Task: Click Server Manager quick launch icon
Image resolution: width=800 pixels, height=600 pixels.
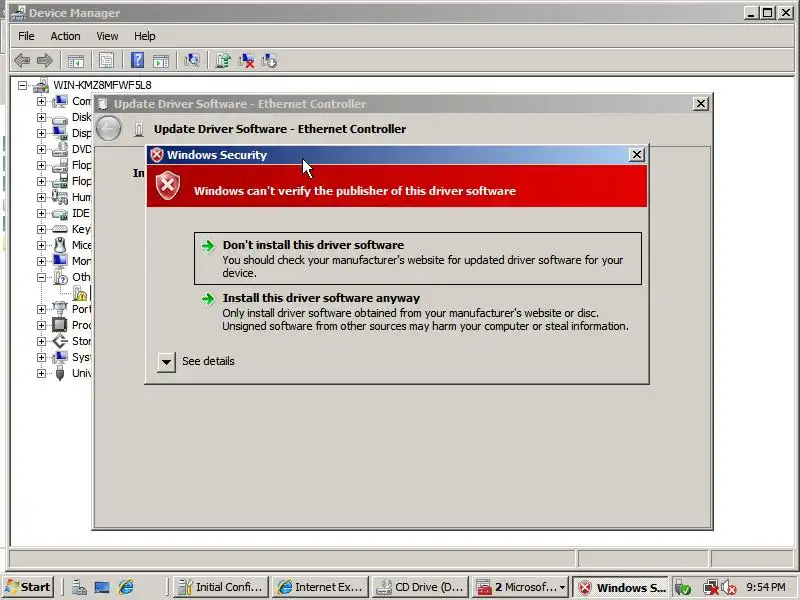Action: pyautogui.click(x=79, y=588)
